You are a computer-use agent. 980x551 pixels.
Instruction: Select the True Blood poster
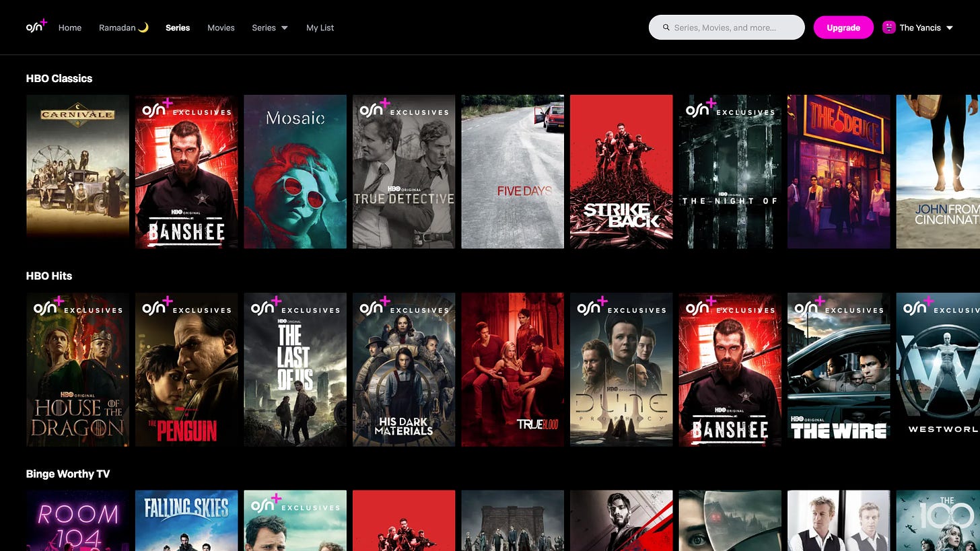point(513,369)
